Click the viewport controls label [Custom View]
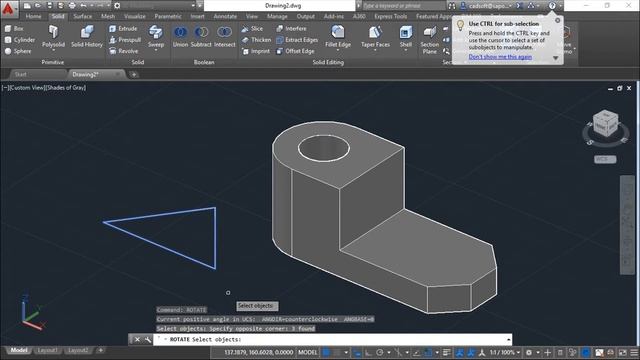The width and height of the screenshot is (640, 360). (26, 88)
